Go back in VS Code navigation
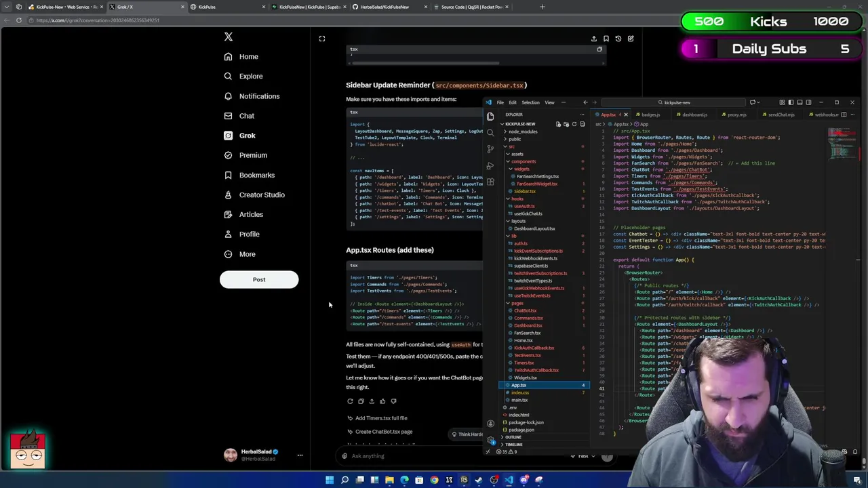 pos(585,102)
